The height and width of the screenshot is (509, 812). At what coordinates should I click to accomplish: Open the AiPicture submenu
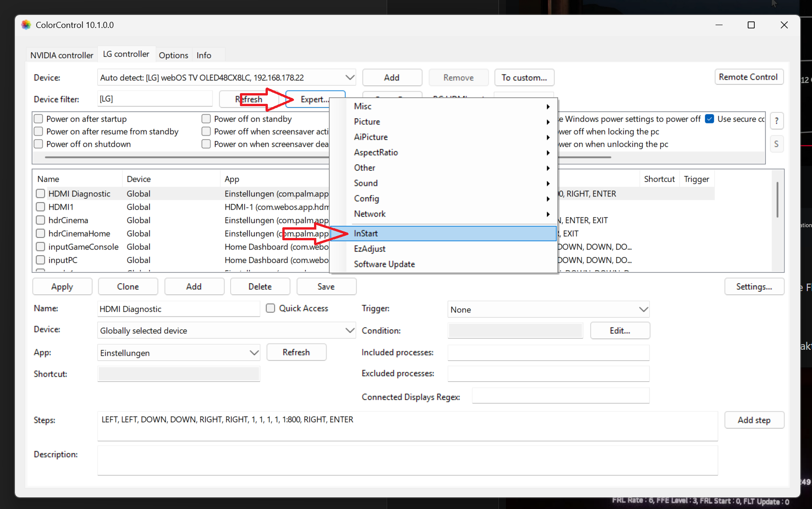(x=444, y=137)
